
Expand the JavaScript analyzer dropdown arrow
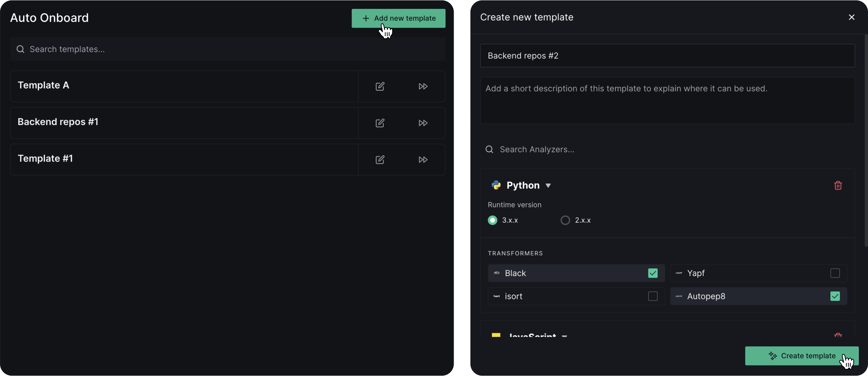(565, 336)
